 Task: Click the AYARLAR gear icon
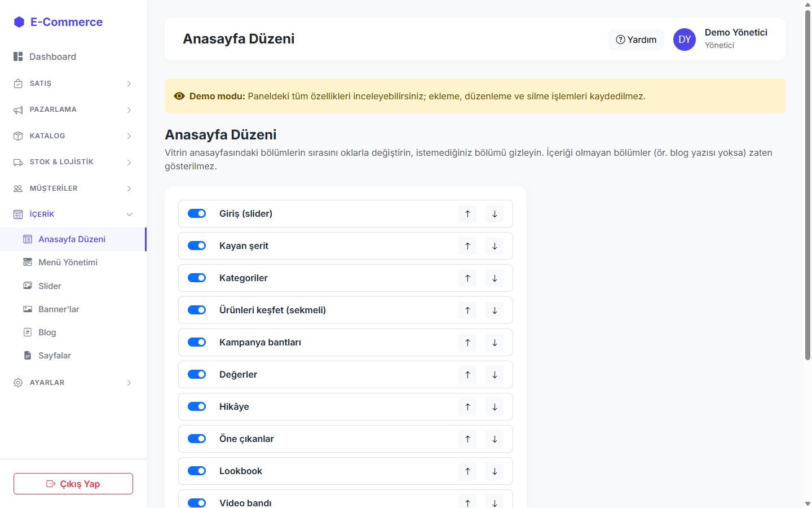click(18, 383)
